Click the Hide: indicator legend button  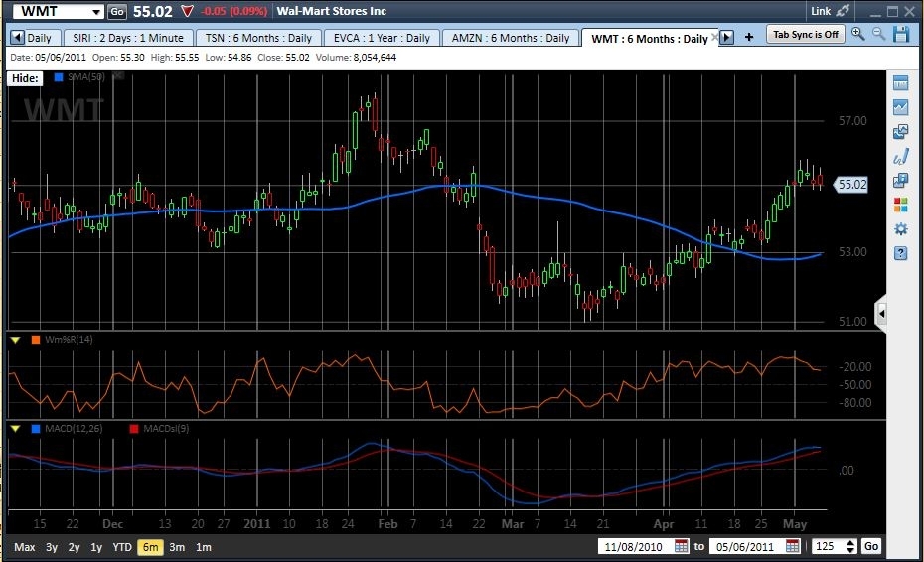click(25, 78)
